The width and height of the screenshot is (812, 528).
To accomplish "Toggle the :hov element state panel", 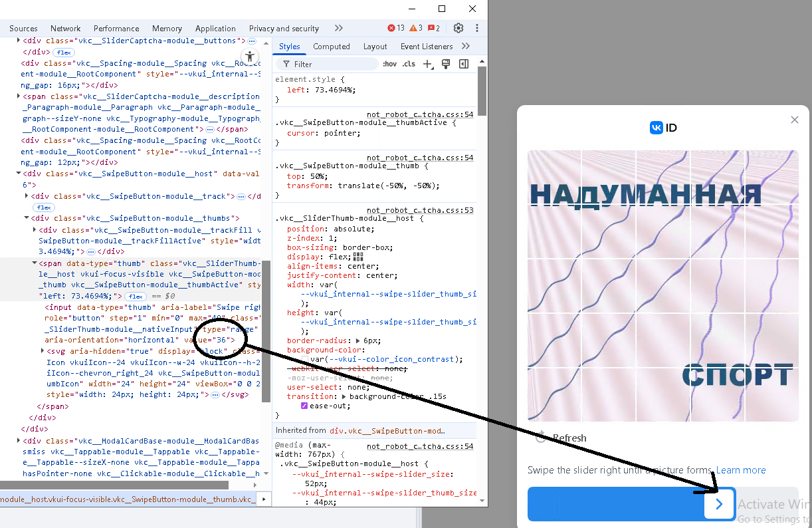I will coord(390,64).
